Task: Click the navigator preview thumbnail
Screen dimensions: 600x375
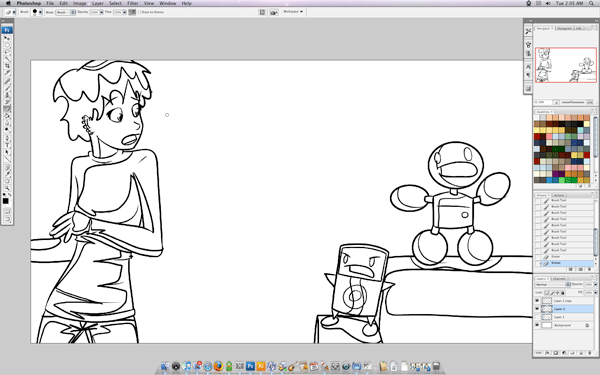Action: pyautogui.click(x=566, y=65)
